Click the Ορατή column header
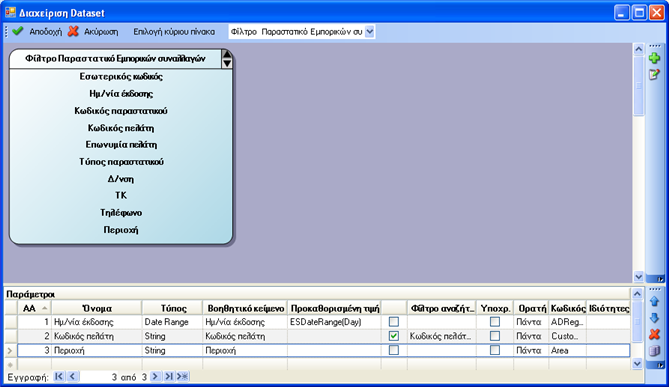669x387 pixels. [531, 308]
